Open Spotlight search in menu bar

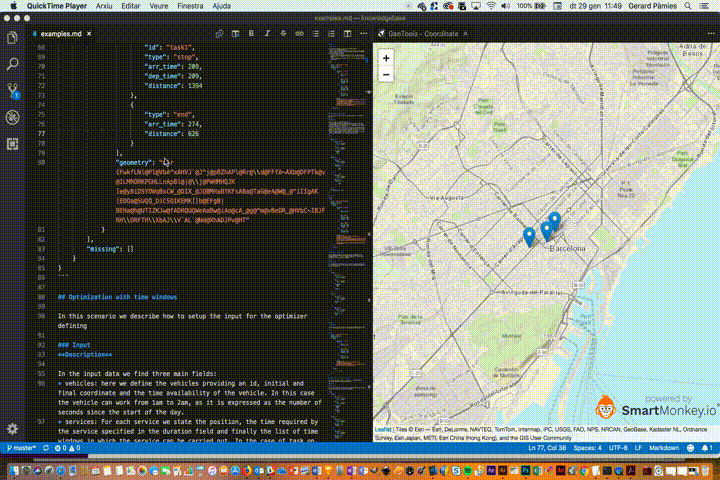point(687,6)
